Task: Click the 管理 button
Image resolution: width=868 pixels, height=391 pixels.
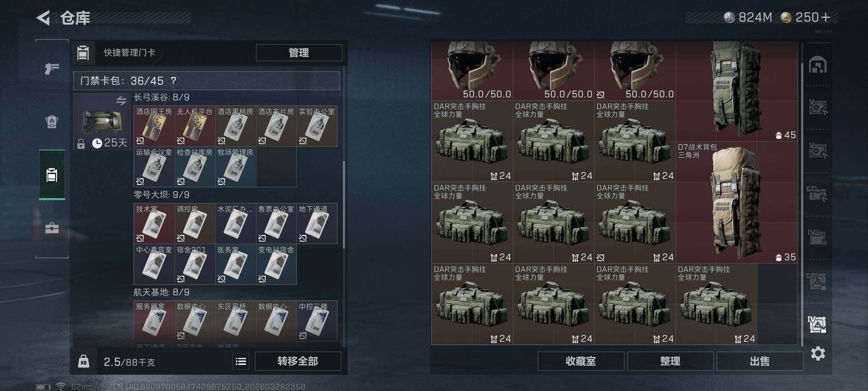Action: (x=299, y=52)
